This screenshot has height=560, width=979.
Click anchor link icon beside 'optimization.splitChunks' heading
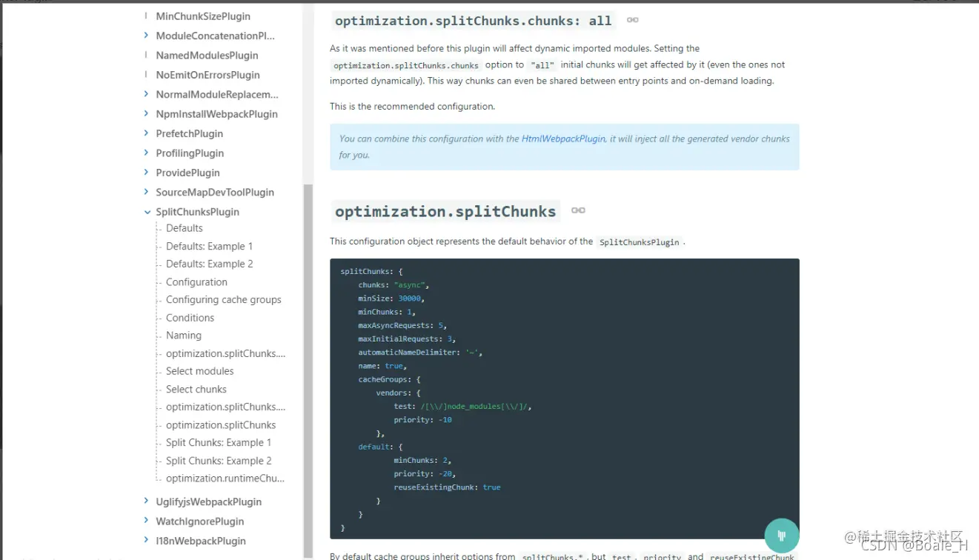[578, 210]
